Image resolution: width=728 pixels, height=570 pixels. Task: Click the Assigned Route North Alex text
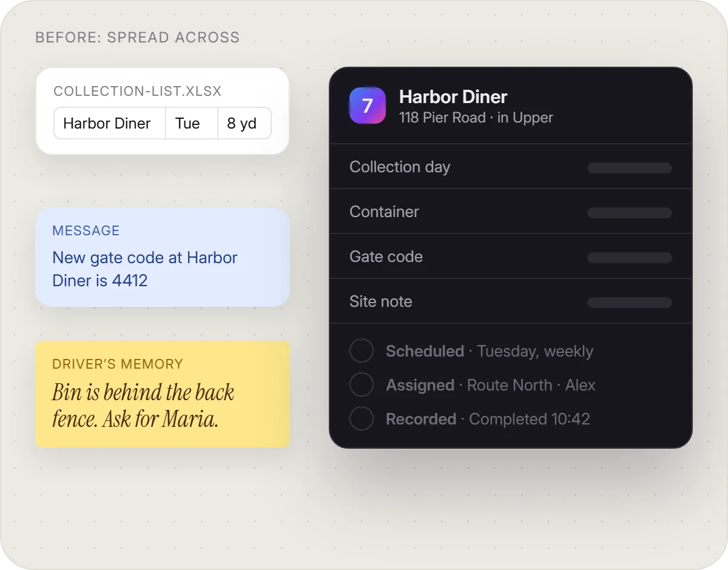pyautogui.click(x=491, y=385)
